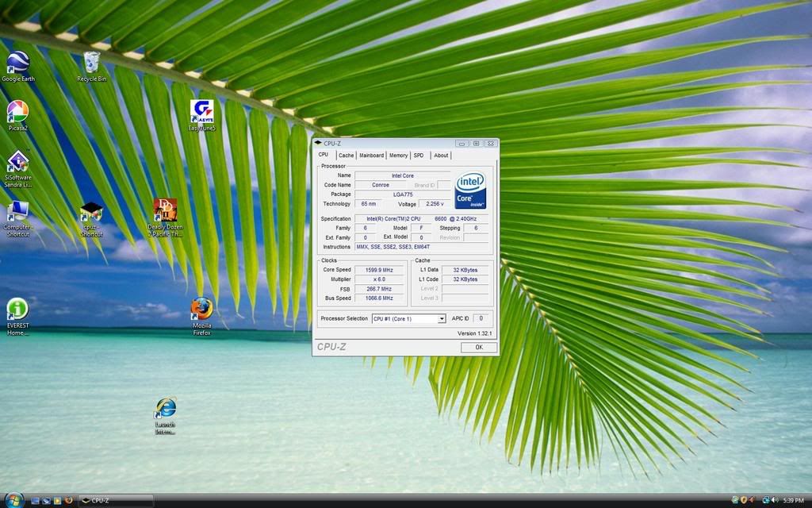Click the Firefox quick launch icon
Screen dimensions: 812x508
(x=68, y=500)
